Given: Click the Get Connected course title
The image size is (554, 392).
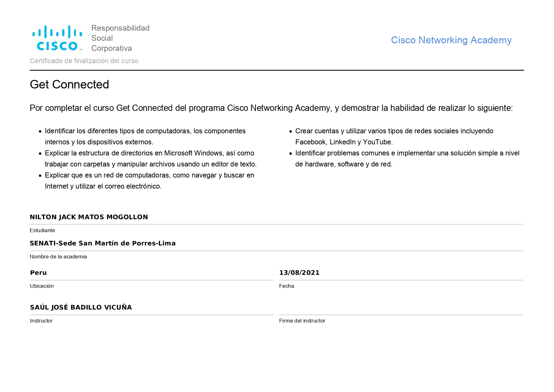Looking at the screenshot, I should click(x=69, y=84).
